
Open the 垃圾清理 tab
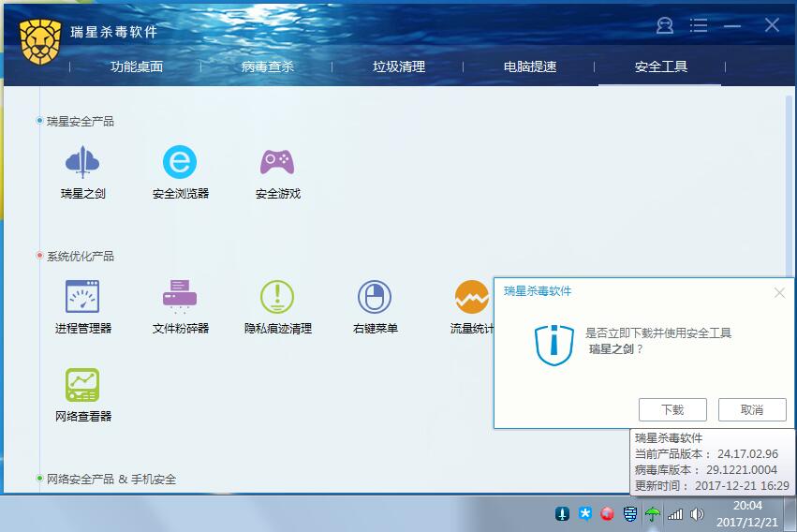click(399, 66)
